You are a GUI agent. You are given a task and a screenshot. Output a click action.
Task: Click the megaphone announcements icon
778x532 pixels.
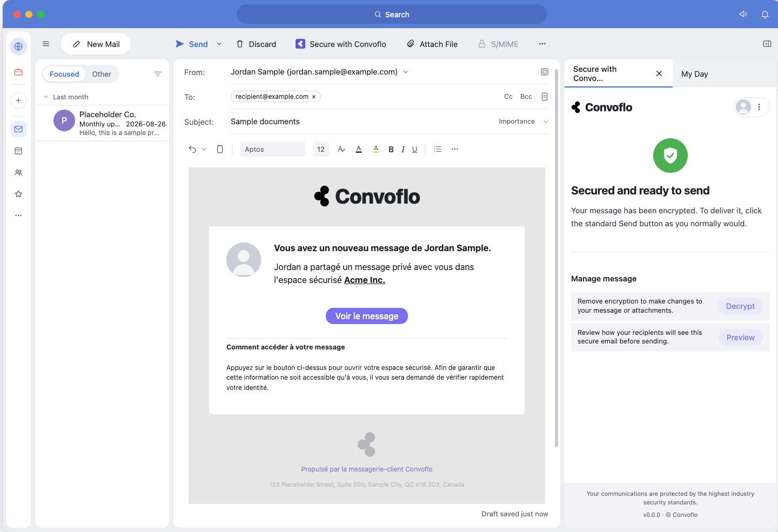pyautogui.click(x=743, y=15)
